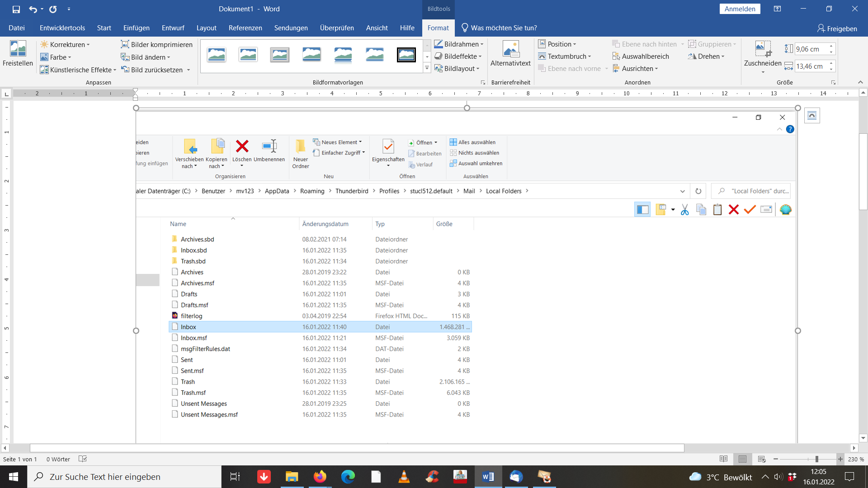Open the Zuschneiden crop tool
The width and height of the screenshot is (868, 488).
click(x=762, y=49)
